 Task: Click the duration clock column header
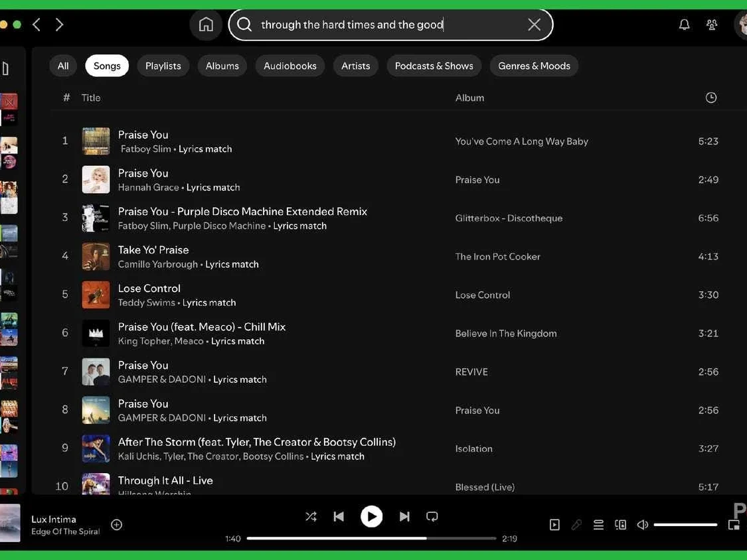[710, 98]
